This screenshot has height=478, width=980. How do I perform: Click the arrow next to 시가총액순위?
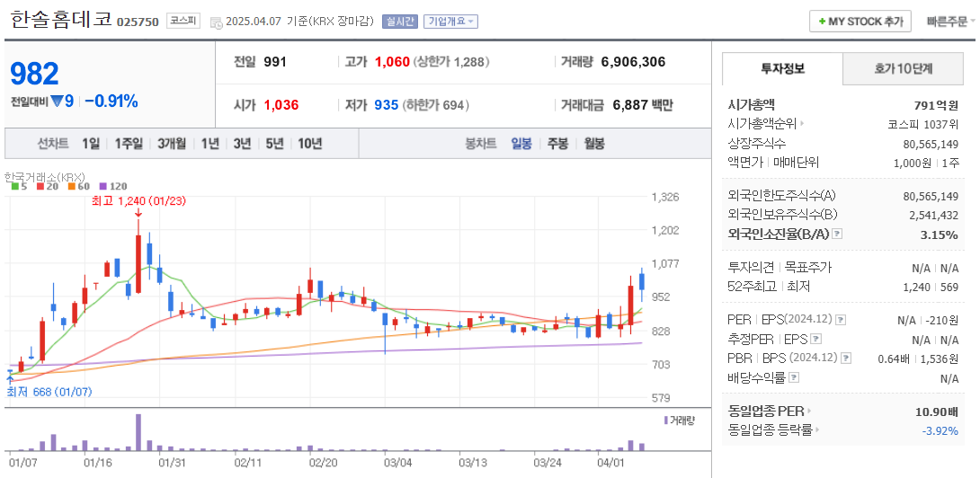click(x=801, y=124)
